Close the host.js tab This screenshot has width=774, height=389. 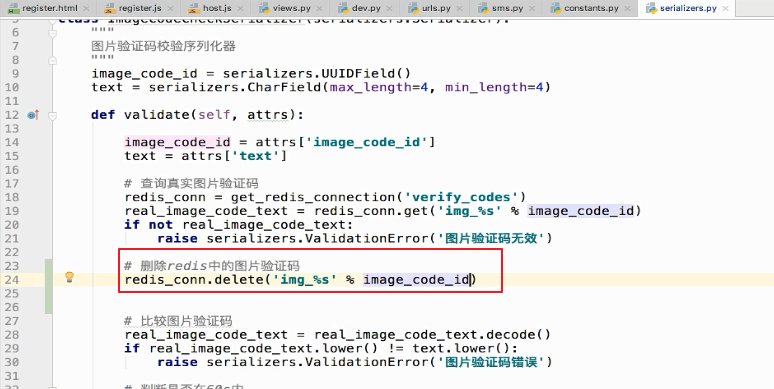(x=240, y=9)
